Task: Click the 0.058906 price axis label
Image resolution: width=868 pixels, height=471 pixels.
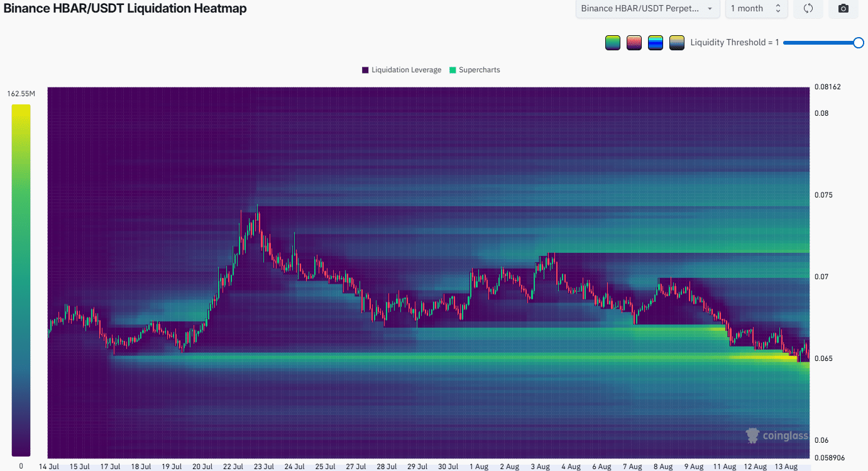Action: coord(829,458)
